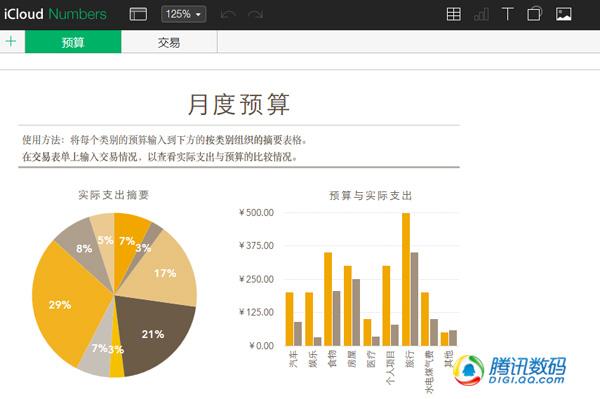Add a new sheet with the plus icon

pyautogui.click(x=11, y=41)
